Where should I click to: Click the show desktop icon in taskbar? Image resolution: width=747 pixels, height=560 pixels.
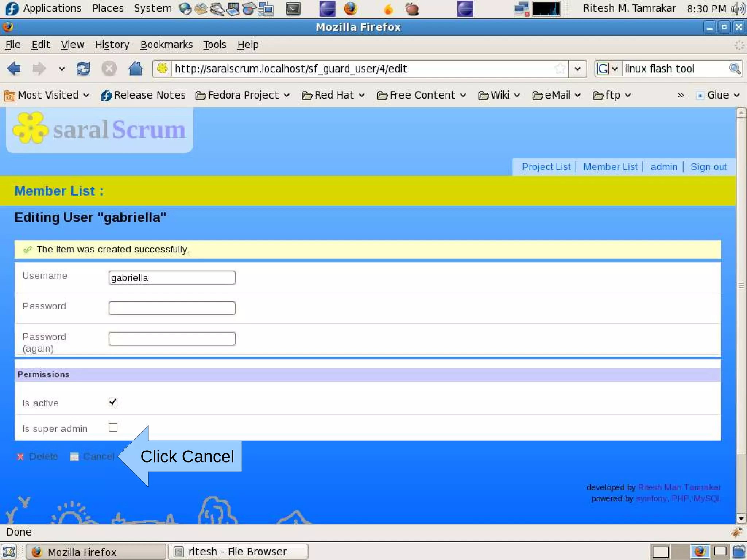9,551
